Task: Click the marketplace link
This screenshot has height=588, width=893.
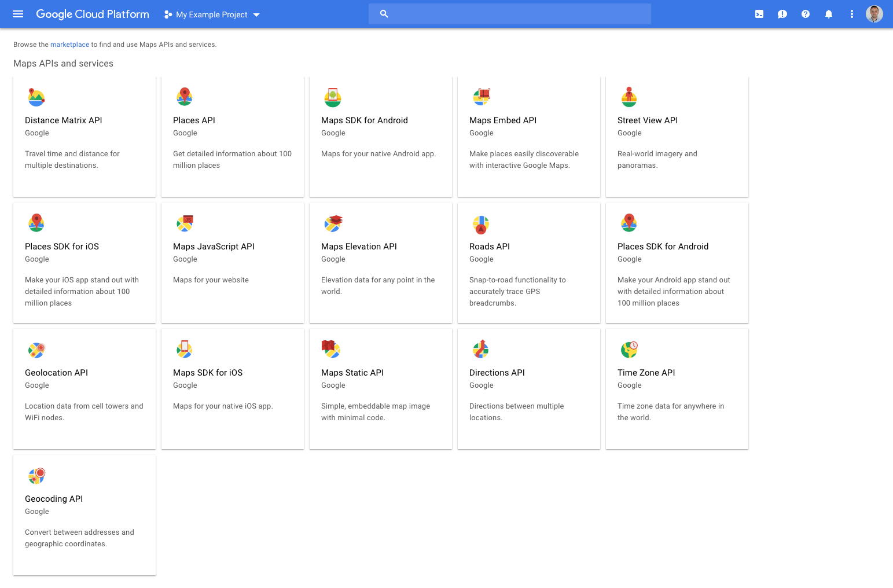Action: (x=69, y=45)
